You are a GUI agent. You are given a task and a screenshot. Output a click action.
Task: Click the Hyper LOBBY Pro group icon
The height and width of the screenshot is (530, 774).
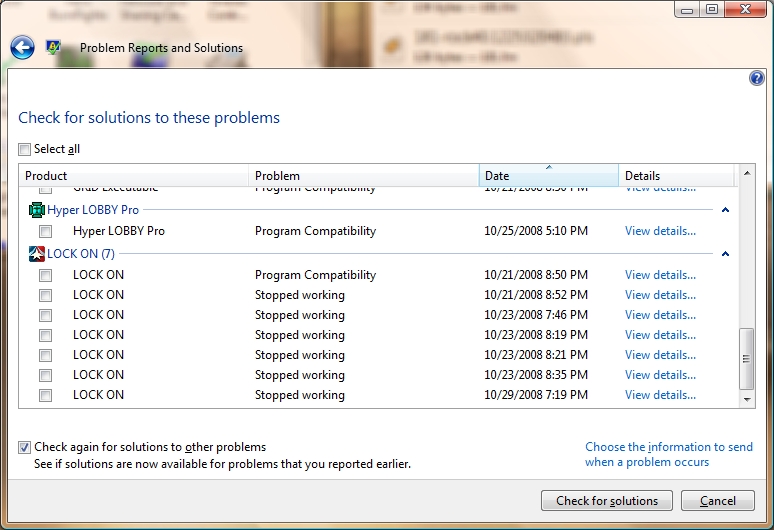37,210
